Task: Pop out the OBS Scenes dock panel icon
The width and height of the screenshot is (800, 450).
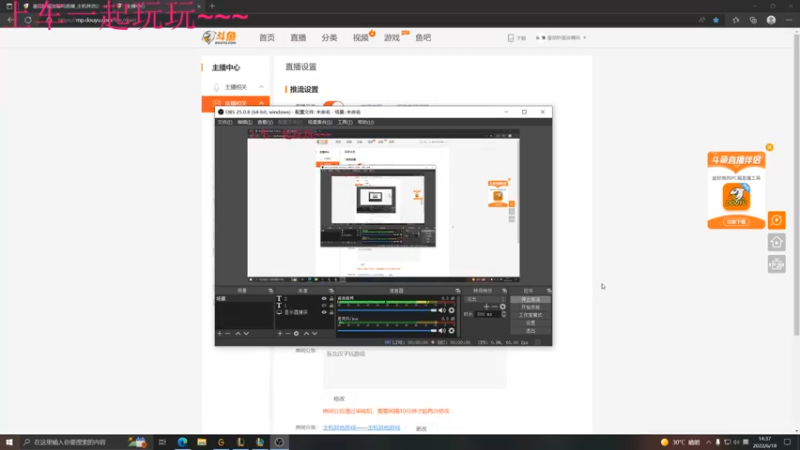Action: [270, 290]
